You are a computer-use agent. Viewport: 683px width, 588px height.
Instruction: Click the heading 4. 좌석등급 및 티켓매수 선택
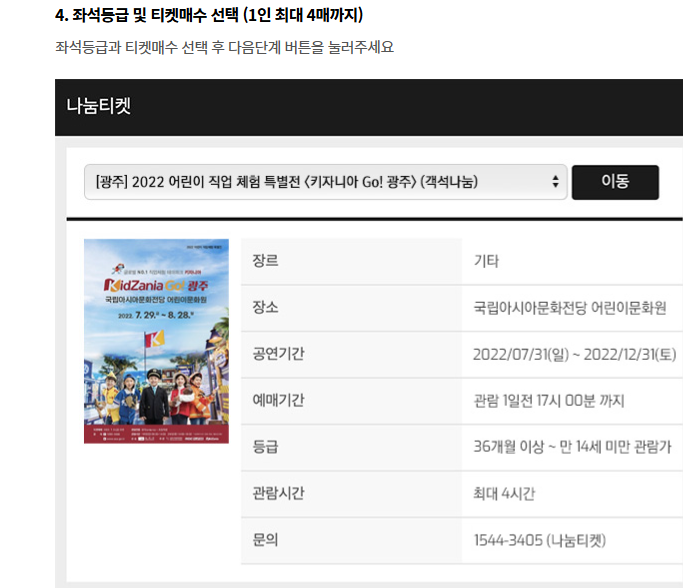(209, 15)
